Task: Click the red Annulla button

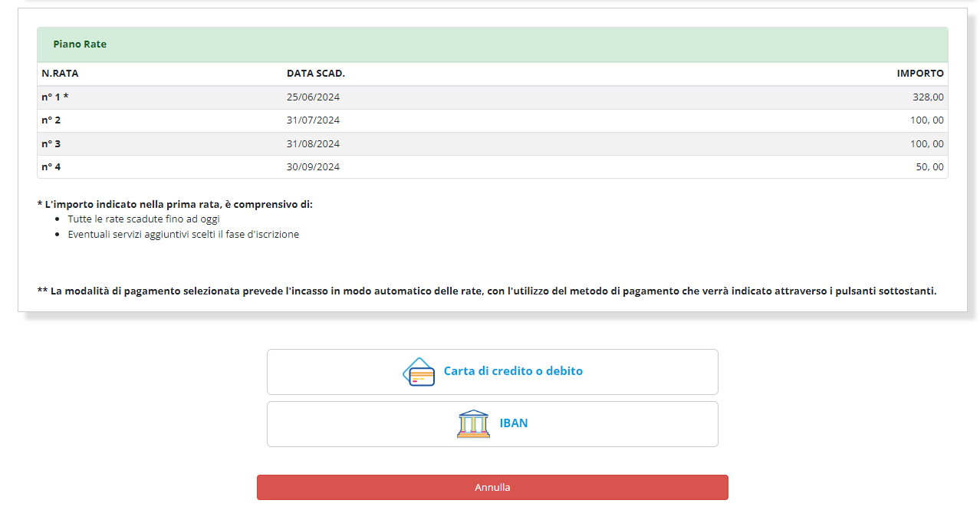Action: (x=492, y=486)
